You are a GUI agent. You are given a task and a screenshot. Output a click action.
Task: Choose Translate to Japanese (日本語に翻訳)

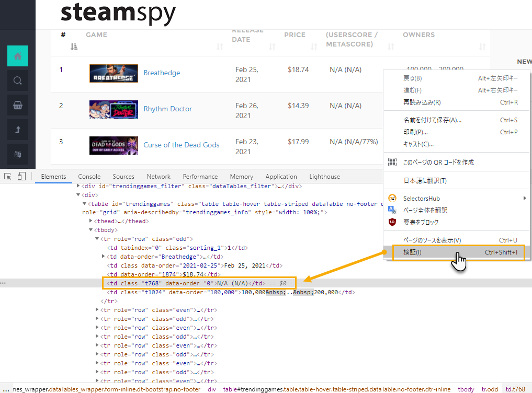[x=456, y=181]
